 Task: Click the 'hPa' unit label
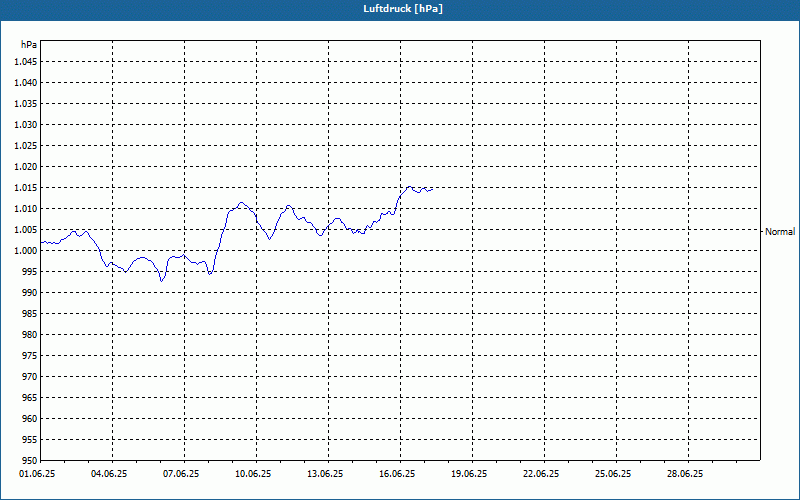pos(29,45)
